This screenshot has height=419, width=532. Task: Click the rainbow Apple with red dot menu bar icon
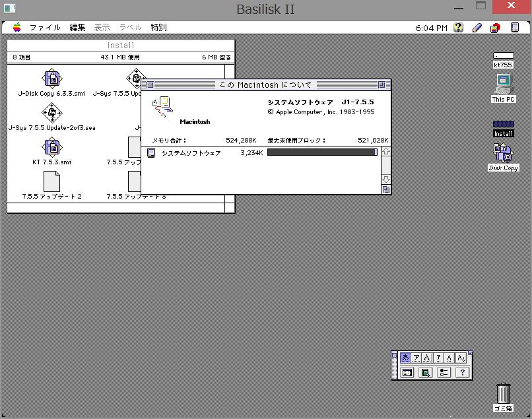tap(495, 28)
